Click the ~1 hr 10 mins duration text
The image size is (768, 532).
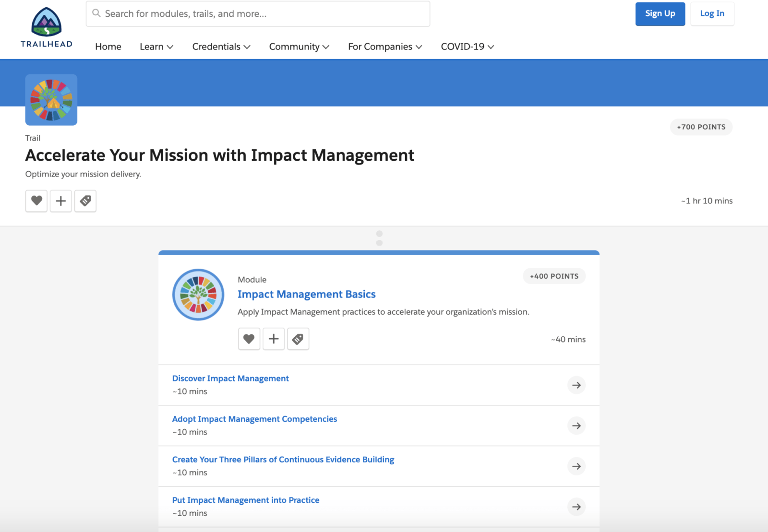(x=707, y=201)
